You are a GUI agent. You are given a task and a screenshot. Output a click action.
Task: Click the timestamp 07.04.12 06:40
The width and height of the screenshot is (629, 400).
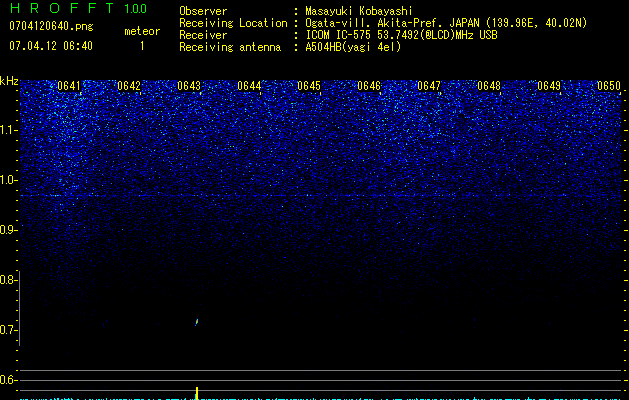[51, 46]
